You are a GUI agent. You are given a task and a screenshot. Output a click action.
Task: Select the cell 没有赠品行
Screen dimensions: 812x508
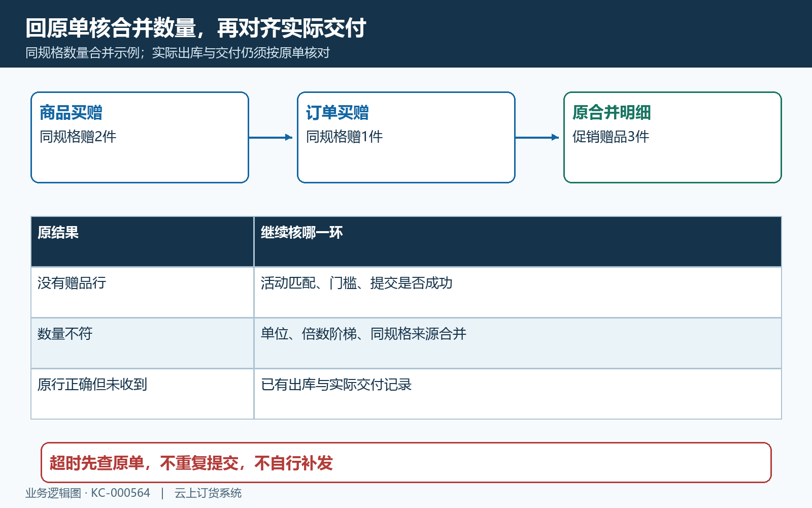(143, 293)
